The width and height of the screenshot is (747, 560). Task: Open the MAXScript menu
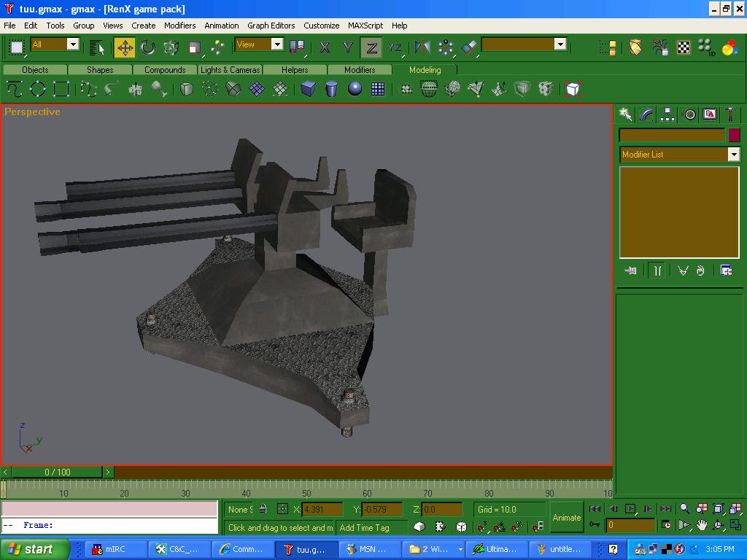pos(365,26)
